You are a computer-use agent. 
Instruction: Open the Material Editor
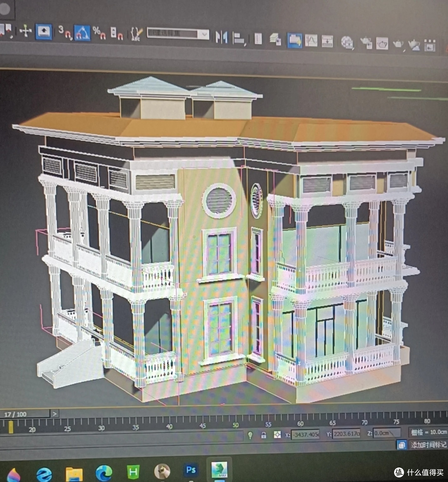[347, 42]
